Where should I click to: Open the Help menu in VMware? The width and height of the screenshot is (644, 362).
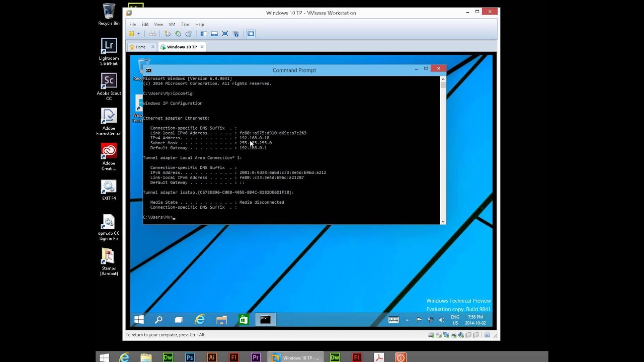click(x=200, y=24)
